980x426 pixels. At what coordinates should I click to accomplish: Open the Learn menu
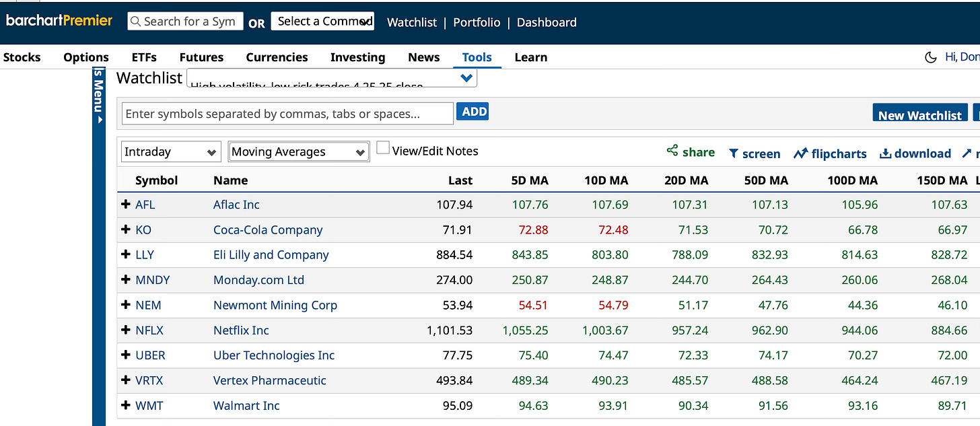pos(530,57)
